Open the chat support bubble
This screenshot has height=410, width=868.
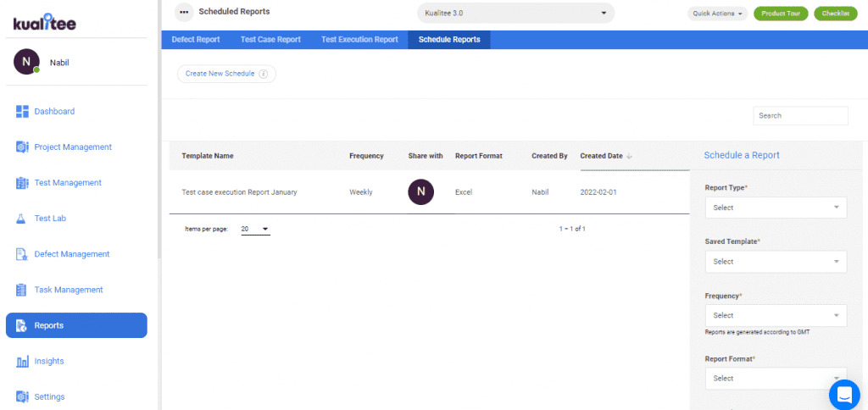[843, 394]
